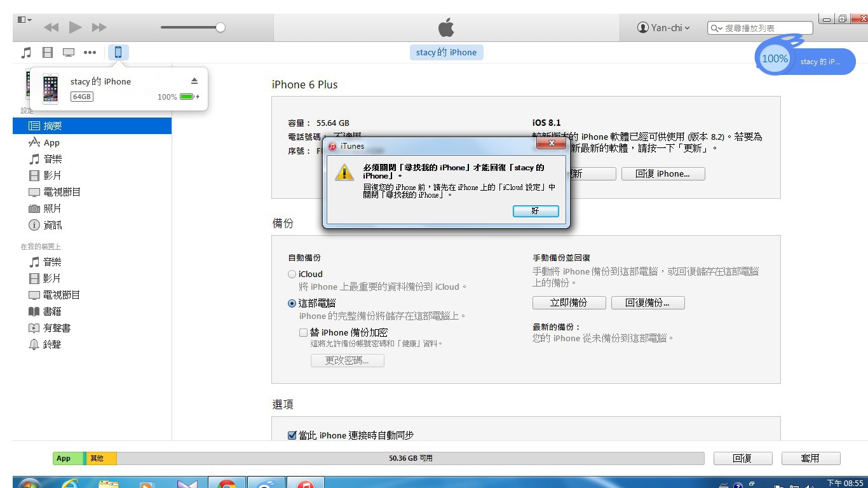The height and width of the screenshot is (488, 868).
Task: Switch to the TV Shows library icon
Action: tap(68, 52)
